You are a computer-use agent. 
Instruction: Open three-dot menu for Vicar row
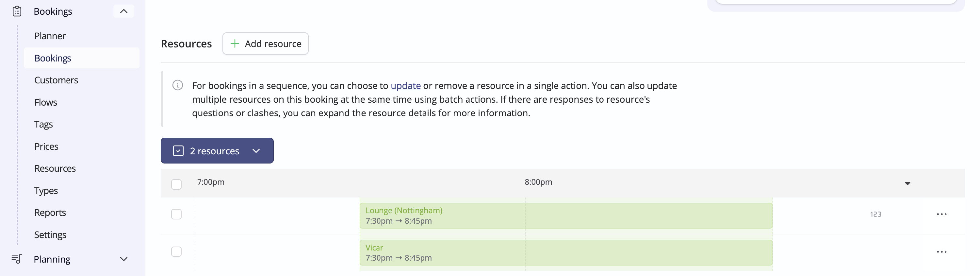[941, 251]
